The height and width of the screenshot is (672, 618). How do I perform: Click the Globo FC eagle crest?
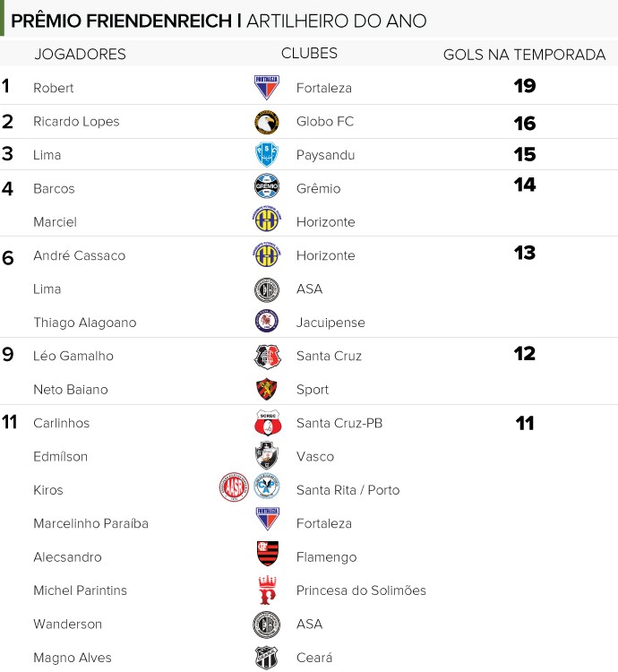[267, 122]
